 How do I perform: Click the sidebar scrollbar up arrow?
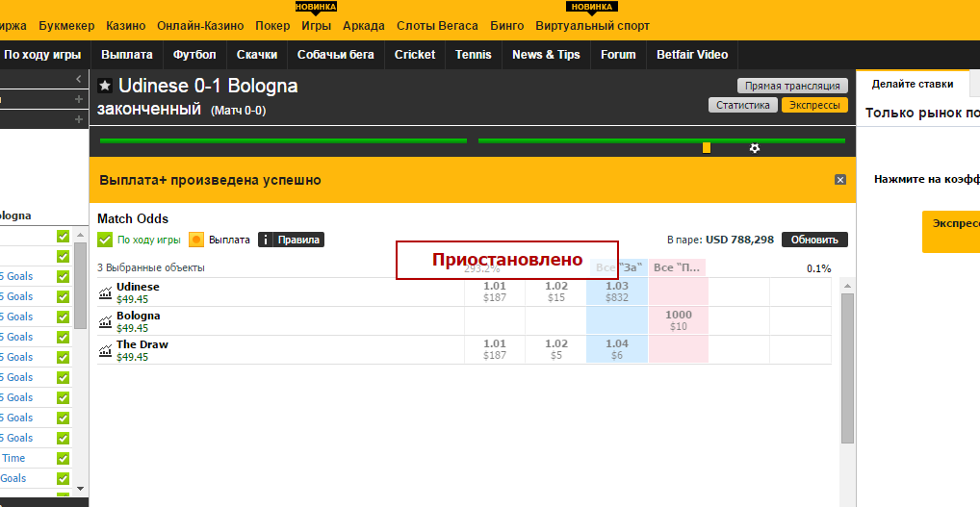[x=80, y=235]
